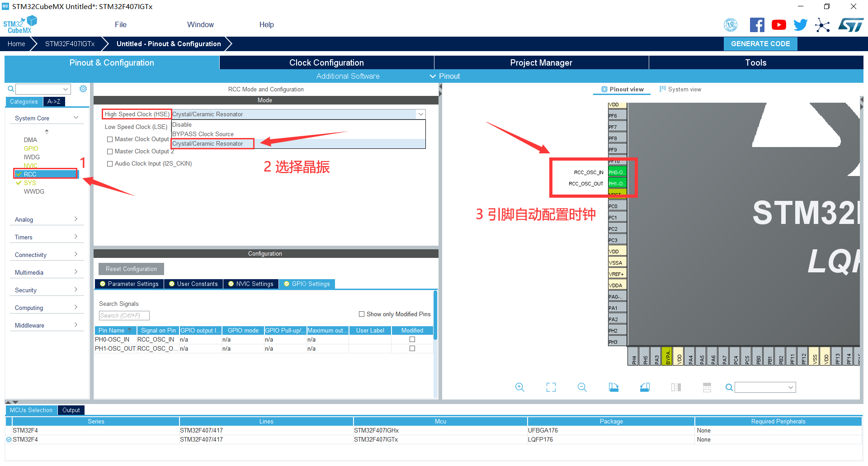868x466 pixels.
Task: Click the Twitter bird icon
Action: [800, 25]
